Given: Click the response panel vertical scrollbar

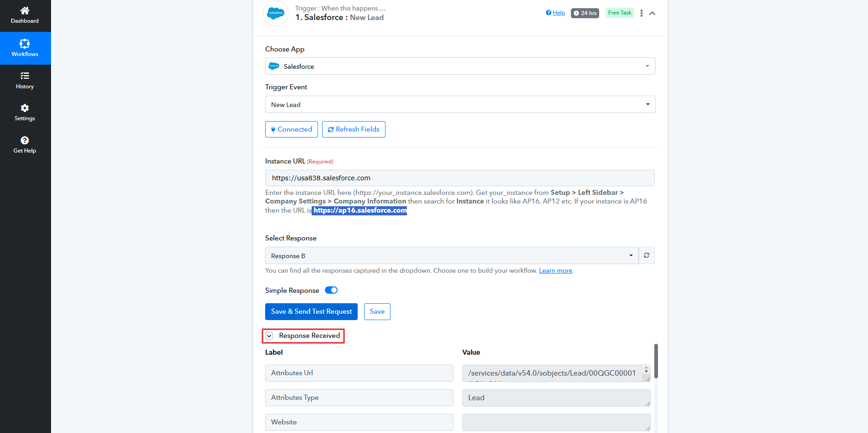Looking at the screenshot, I should (x=656, y=361).
